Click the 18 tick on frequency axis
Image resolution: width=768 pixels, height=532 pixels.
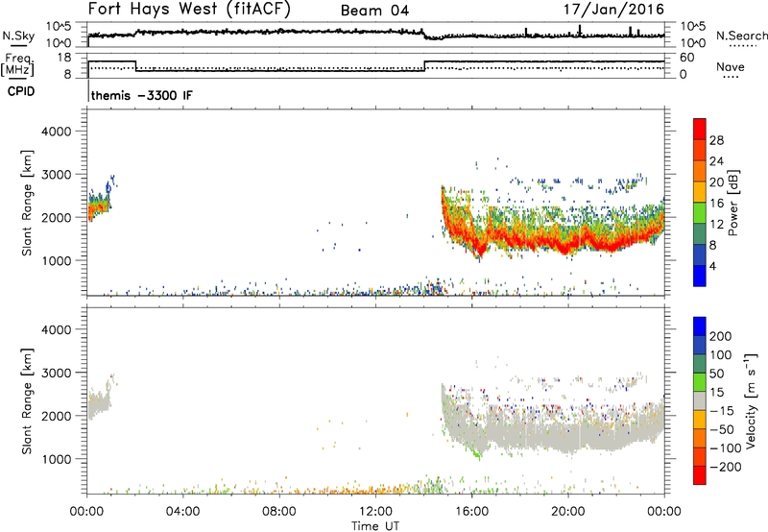[x=64, y=58]
